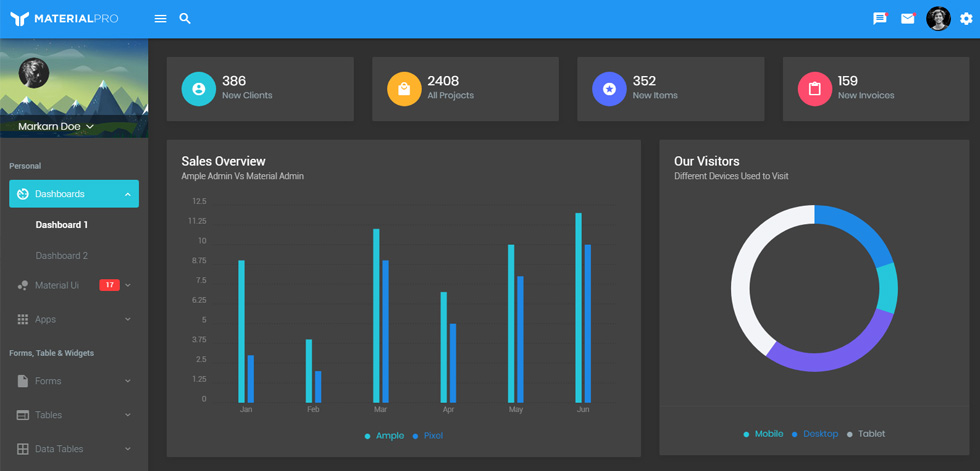Expand the Apps chevron
Image resolution: width=980 pixels, height=471 pixels.
coord(128,319)
